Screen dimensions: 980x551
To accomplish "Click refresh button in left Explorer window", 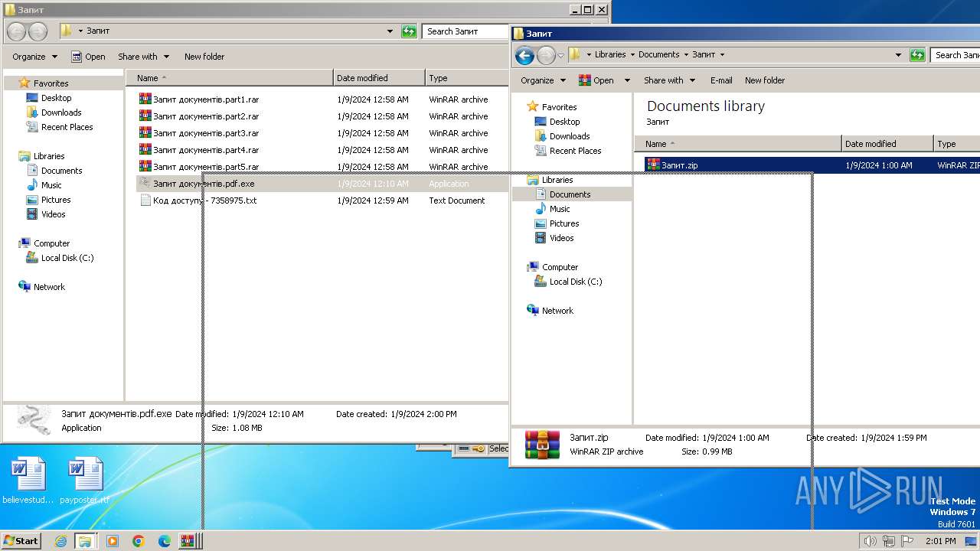I will (410, 31).
